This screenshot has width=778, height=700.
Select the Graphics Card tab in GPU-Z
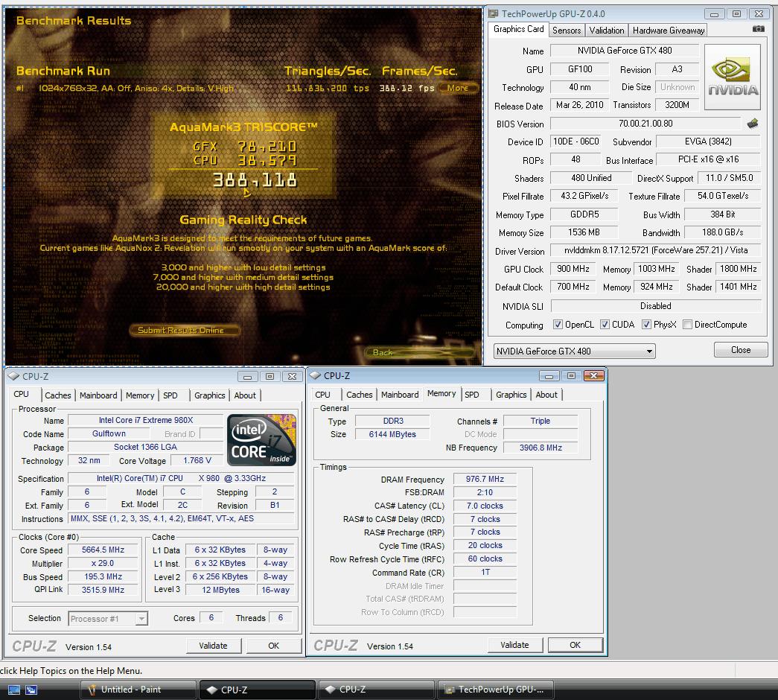(x=518, y=29)
